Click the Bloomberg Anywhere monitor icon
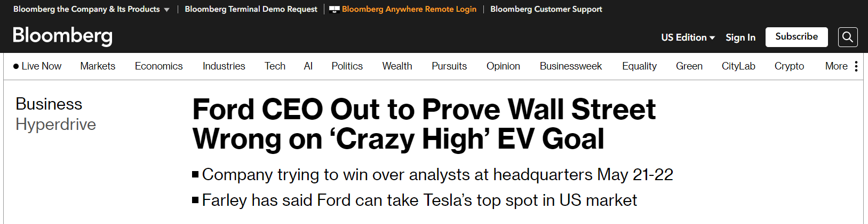The height and width of the screenshot is (224, 868). [335, 9]
